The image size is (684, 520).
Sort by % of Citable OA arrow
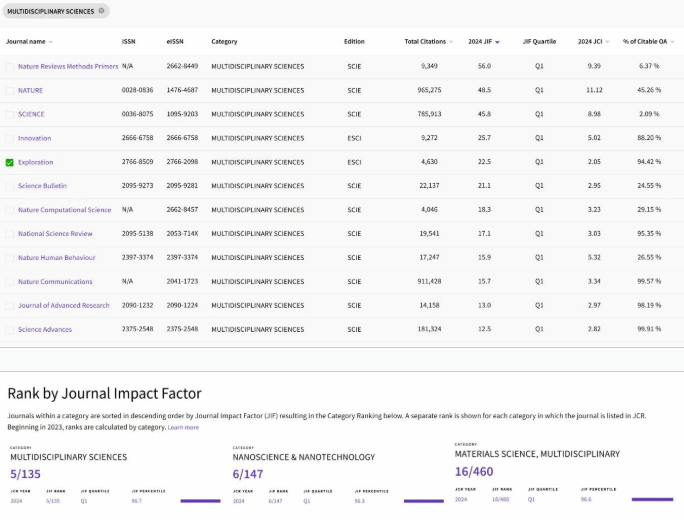tap(672, 42)
